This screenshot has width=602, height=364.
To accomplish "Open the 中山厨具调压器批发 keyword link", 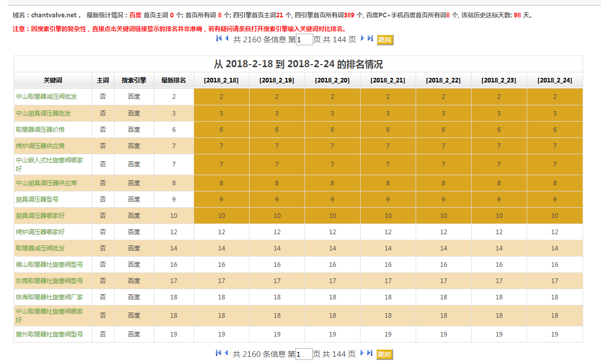I will pos(43,113).
